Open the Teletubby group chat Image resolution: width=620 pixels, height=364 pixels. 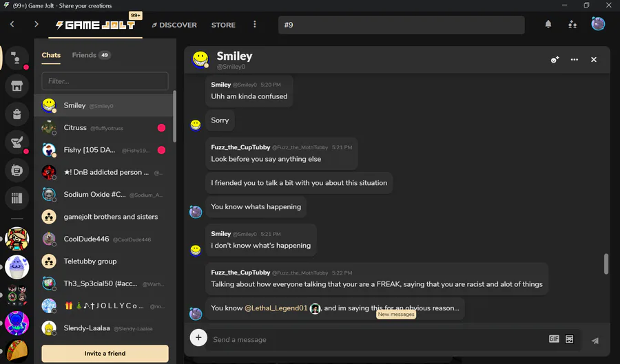tap(103, 261)
